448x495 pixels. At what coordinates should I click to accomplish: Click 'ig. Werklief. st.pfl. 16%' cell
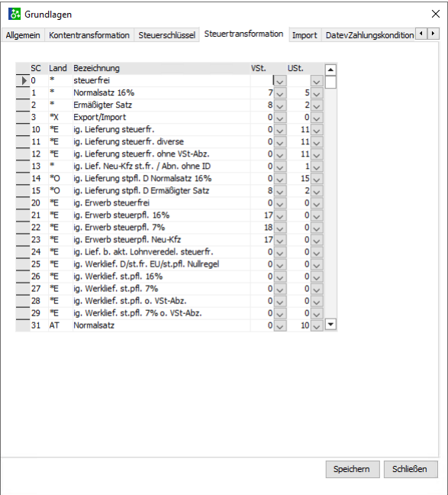tap(161, 277)
